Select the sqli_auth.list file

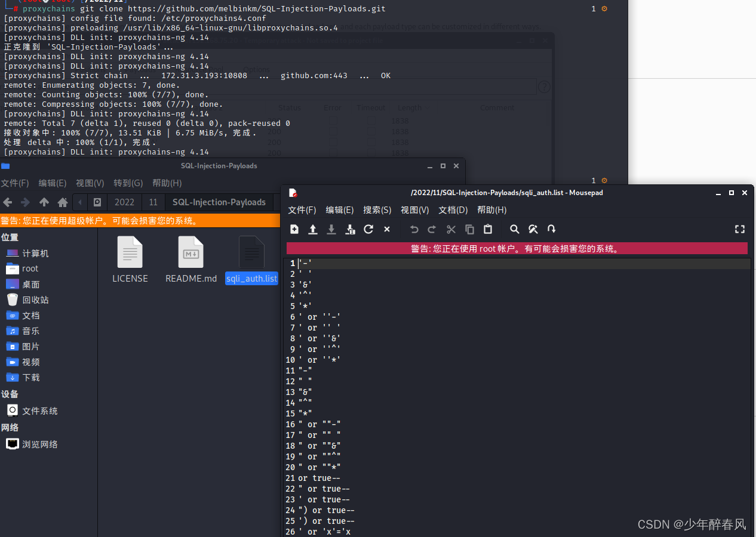[251, 259]
